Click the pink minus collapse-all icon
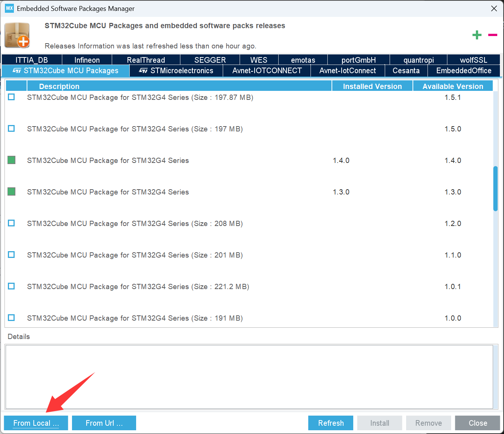The image size is (504, 434). pos(492,35)
